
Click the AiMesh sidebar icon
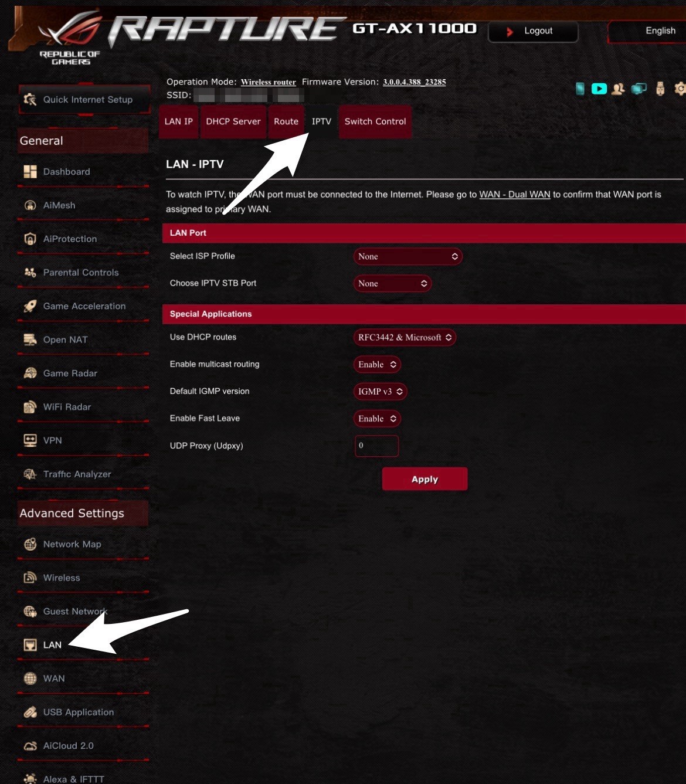point(30,205)
